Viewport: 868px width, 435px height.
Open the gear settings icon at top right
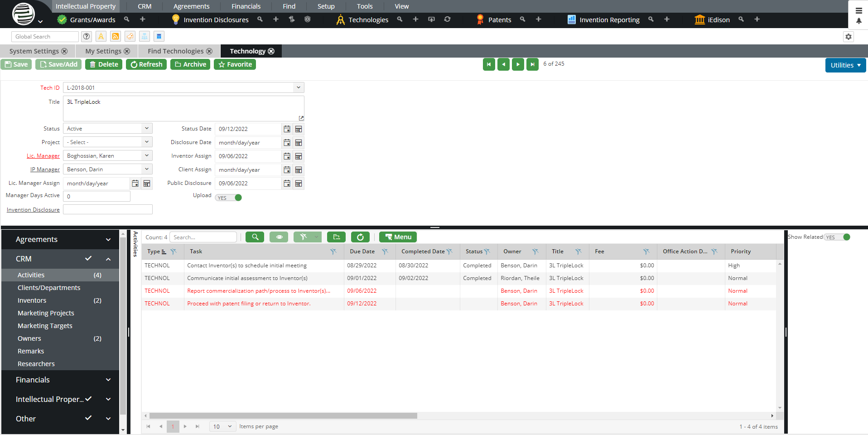tap(849, 37)
